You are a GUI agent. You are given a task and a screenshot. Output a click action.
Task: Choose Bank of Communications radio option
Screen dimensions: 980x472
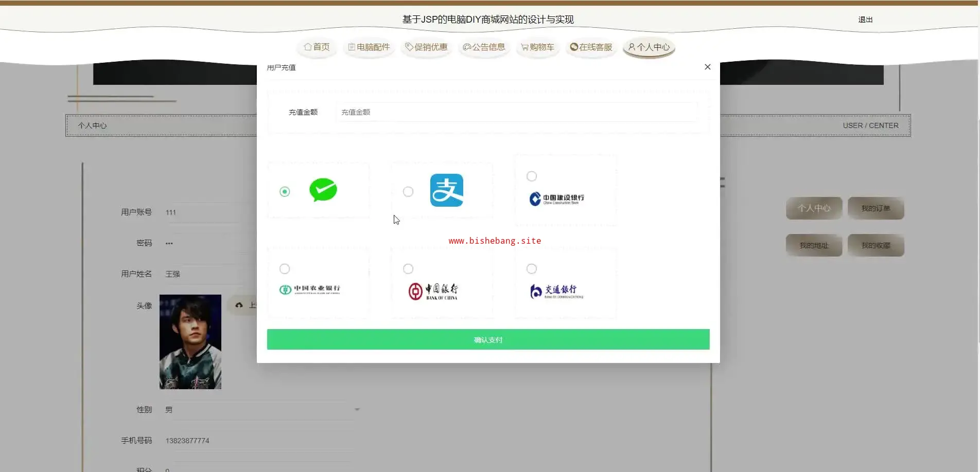pyautogui.click(x=532, y=269)
